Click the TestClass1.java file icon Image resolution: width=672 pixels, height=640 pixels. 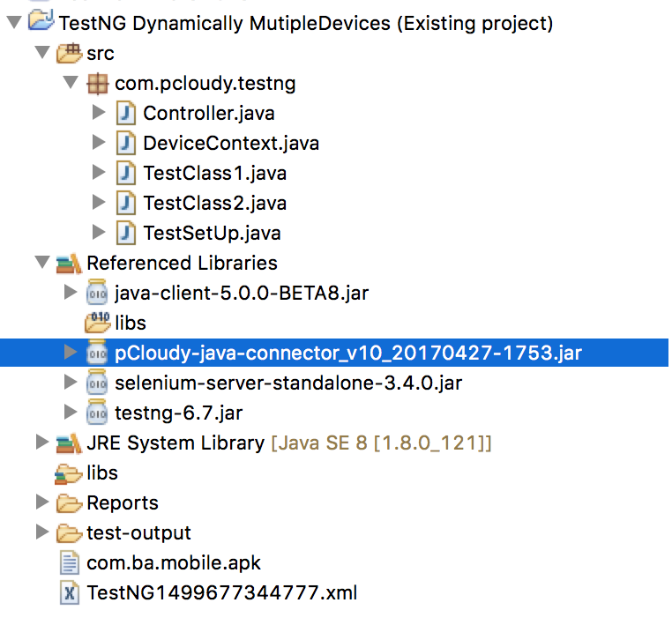pyautogui.click(x=126, y=174)
